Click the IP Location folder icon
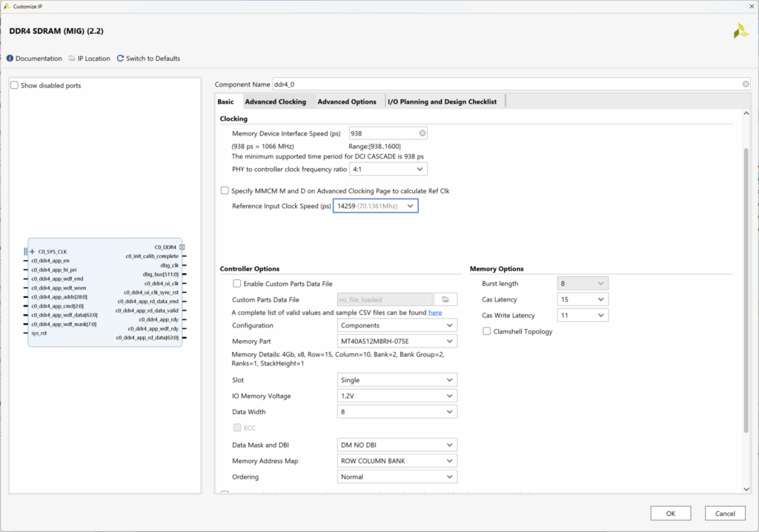The image size is (759, 532). 72,59
